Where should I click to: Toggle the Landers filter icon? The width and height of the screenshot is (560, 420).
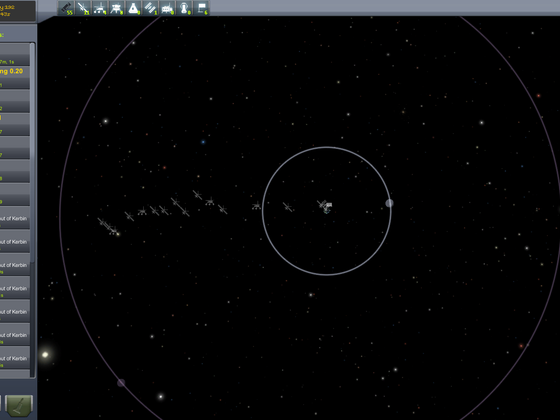(116, 8)
